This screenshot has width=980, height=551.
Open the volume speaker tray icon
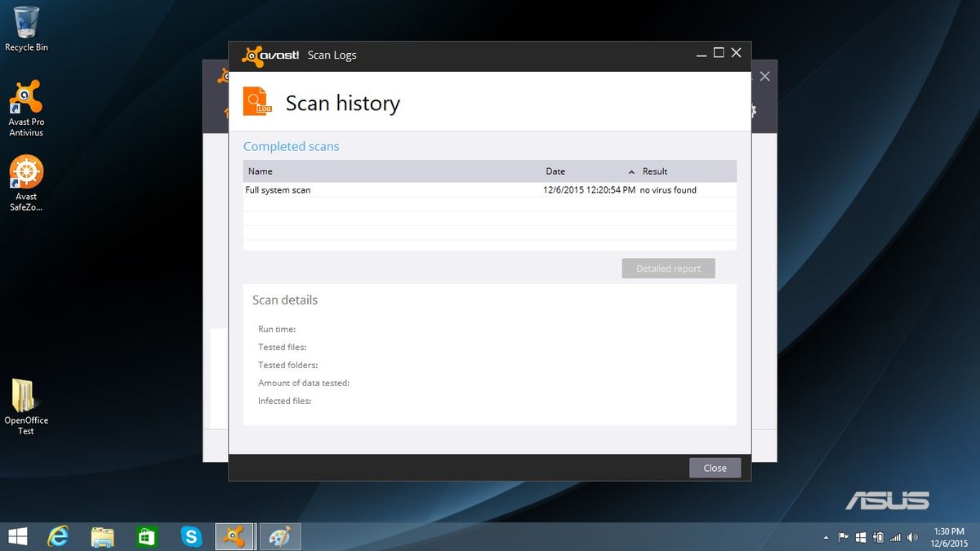(x=911, y=537)
